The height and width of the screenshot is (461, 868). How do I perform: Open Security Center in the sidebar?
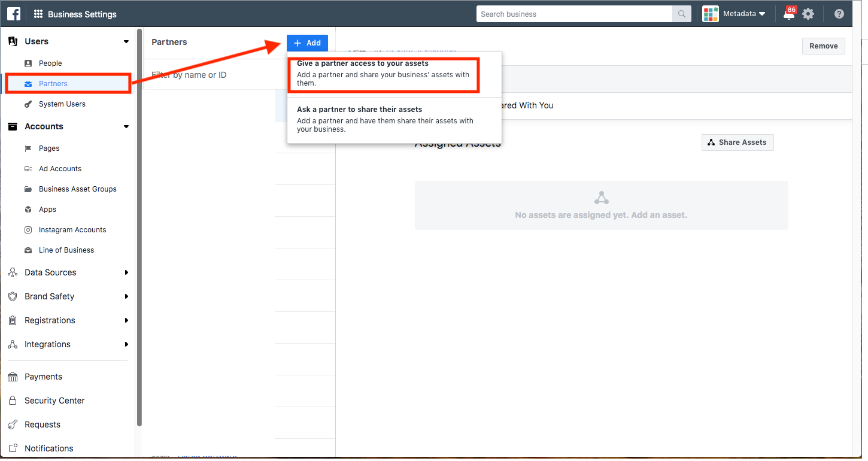[x=54, y=401]
